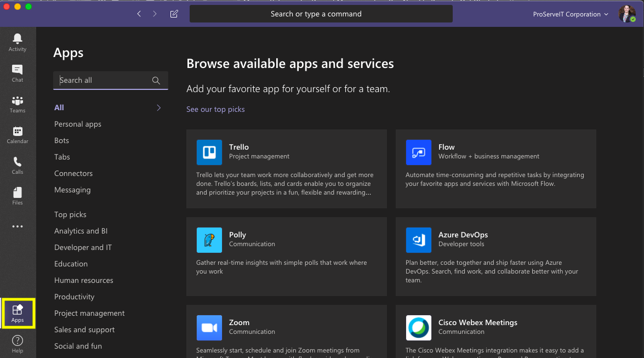This screenshot has height=358, width=644.
Task: Start a new chat with the compose icon
Action: tap(174, 14)
